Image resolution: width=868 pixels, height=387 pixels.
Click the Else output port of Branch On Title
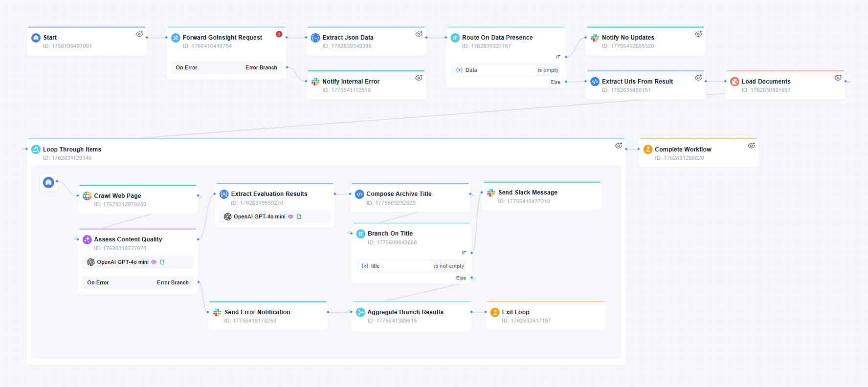(472, 278)
